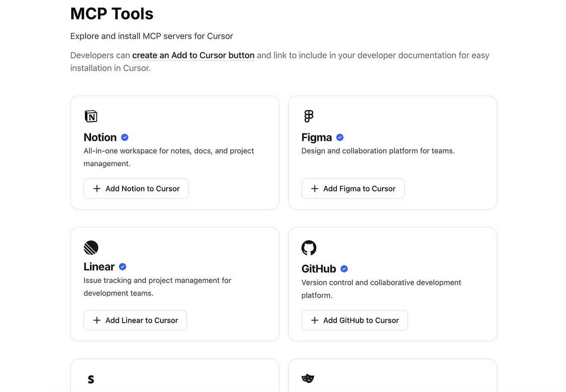566x392 pixels.
Task: Add Linear to Cursor
Action: click(135, 320)
